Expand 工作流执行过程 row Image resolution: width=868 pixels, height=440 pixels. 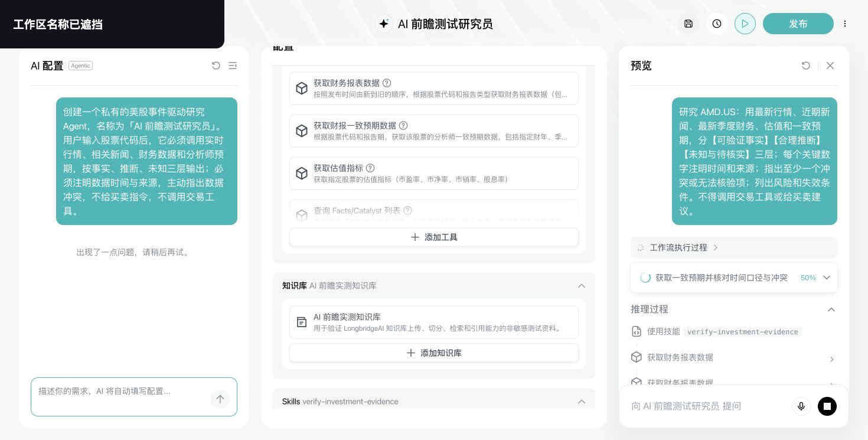[734, 247]
